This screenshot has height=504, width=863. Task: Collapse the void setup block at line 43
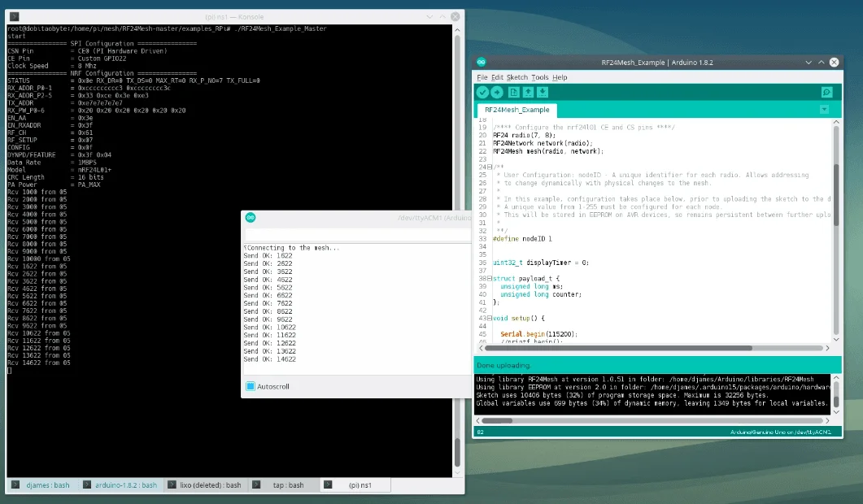click(490, 318)
